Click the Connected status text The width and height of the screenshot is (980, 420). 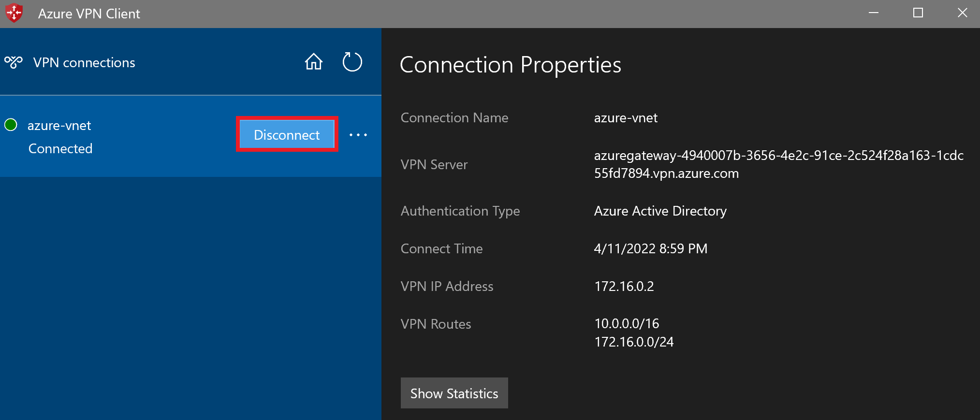tap(60, 148)
